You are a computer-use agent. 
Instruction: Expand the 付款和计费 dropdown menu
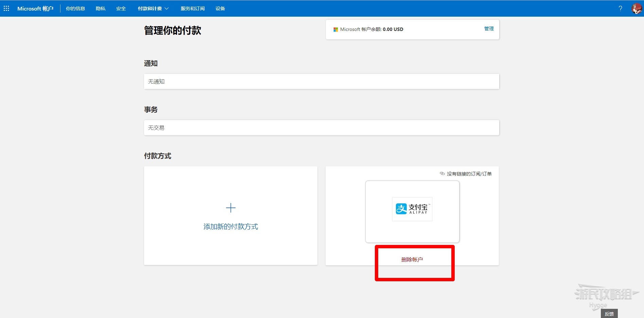(x=153, y=9)
